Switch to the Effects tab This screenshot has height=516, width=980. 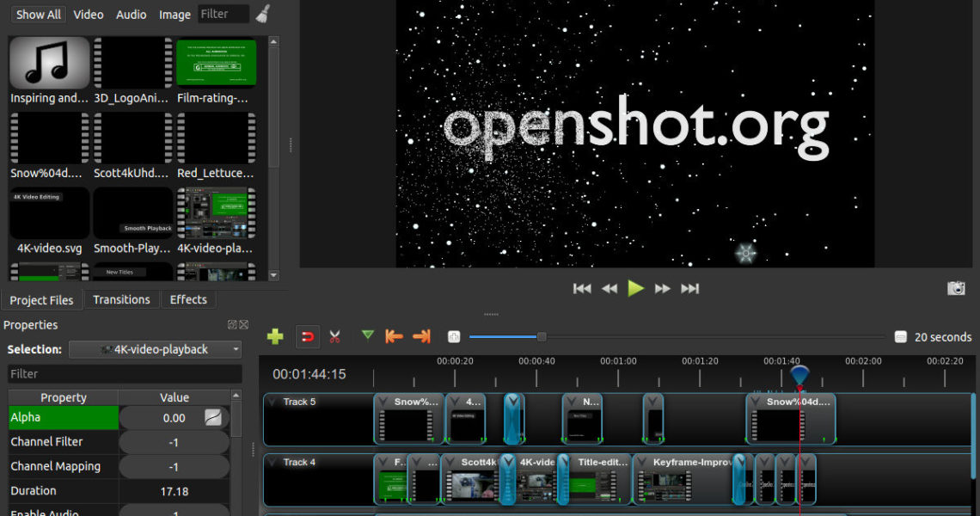click(188, 299)
